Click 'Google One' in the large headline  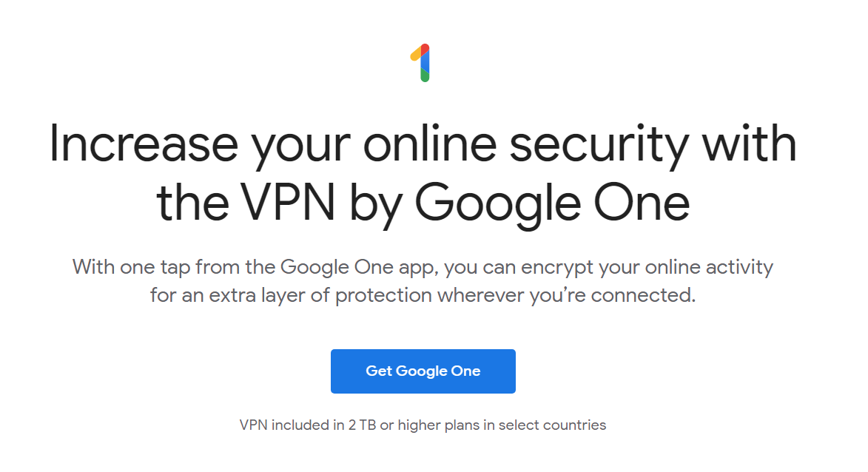coord(553,203)
